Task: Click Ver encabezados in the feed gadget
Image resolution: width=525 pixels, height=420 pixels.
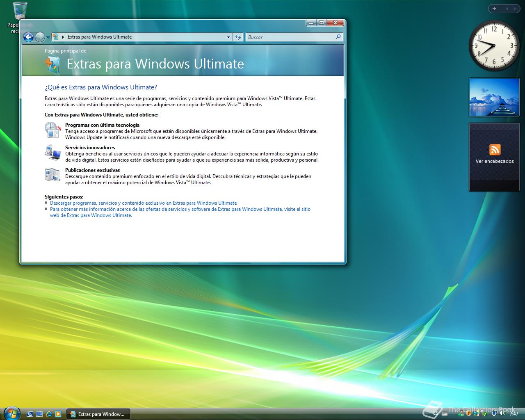Action: [495, 162]
